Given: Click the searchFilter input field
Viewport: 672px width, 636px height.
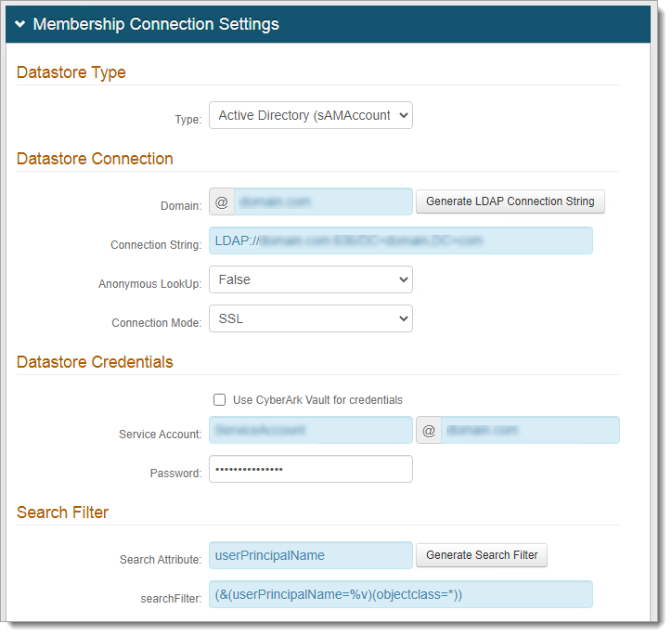Looking at the screenshot, I should pyautogui.click(x=401, y=595).
